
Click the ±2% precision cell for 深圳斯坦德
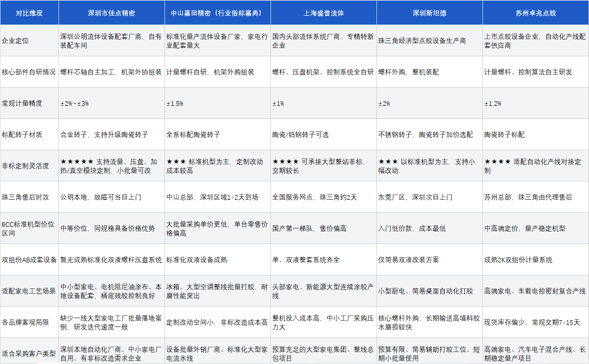tap(429, 103)
